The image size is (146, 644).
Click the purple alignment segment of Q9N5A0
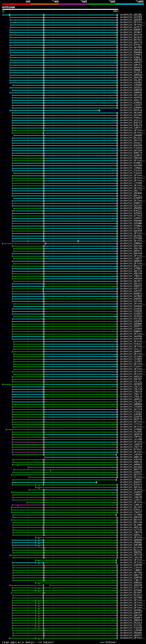coord(23,244)
